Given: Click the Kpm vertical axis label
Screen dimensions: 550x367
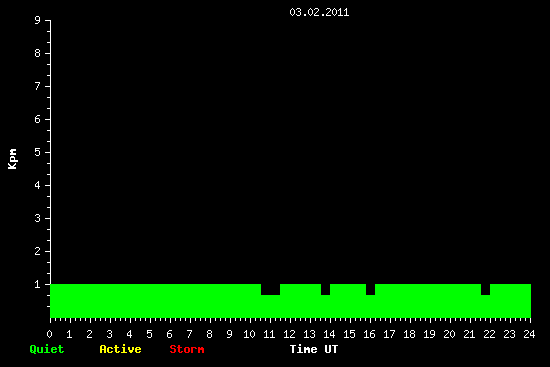Looking at the screenshot, I should (12, 159).
